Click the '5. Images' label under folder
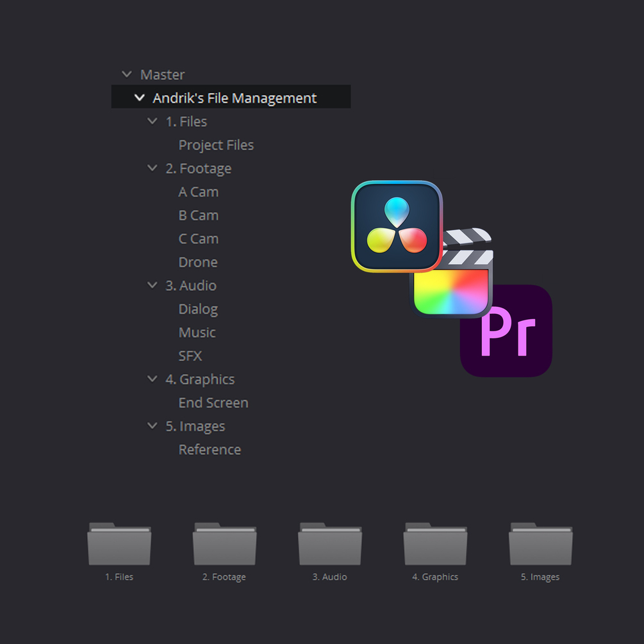644x644 pixels. click(x=540, y=577)
